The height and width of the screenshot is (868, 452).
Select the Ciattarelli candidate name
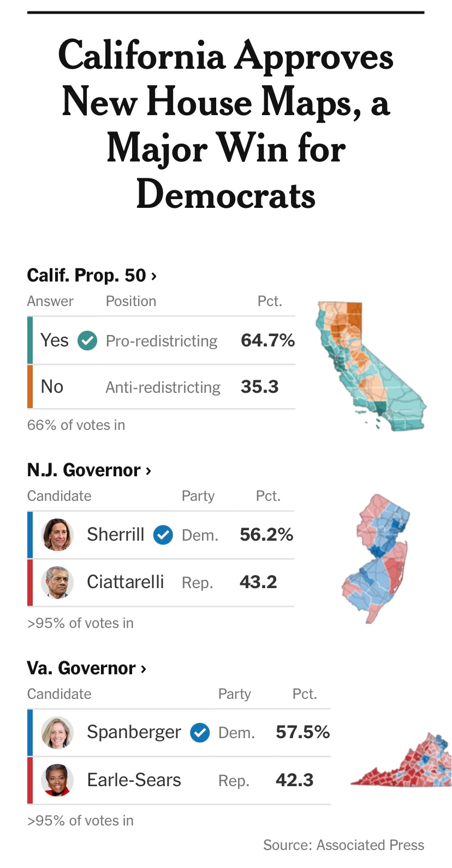(x=125, y=582)
